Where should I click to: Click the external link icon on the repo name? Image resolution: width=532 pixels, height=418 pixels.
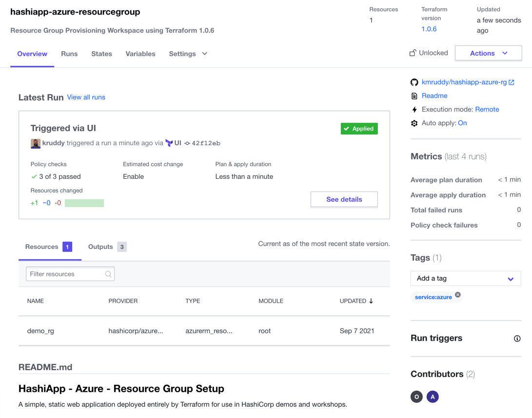pos(511,82)
